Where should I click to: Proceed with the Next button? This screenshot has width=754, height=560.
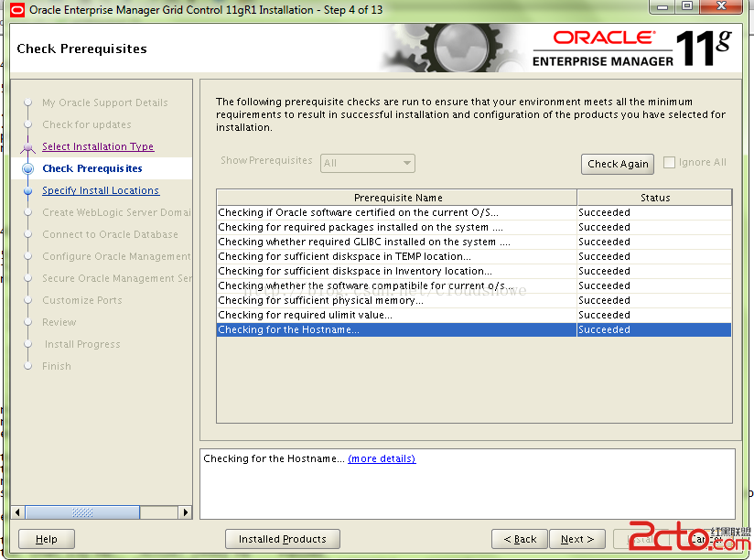[x=577, y=539]
